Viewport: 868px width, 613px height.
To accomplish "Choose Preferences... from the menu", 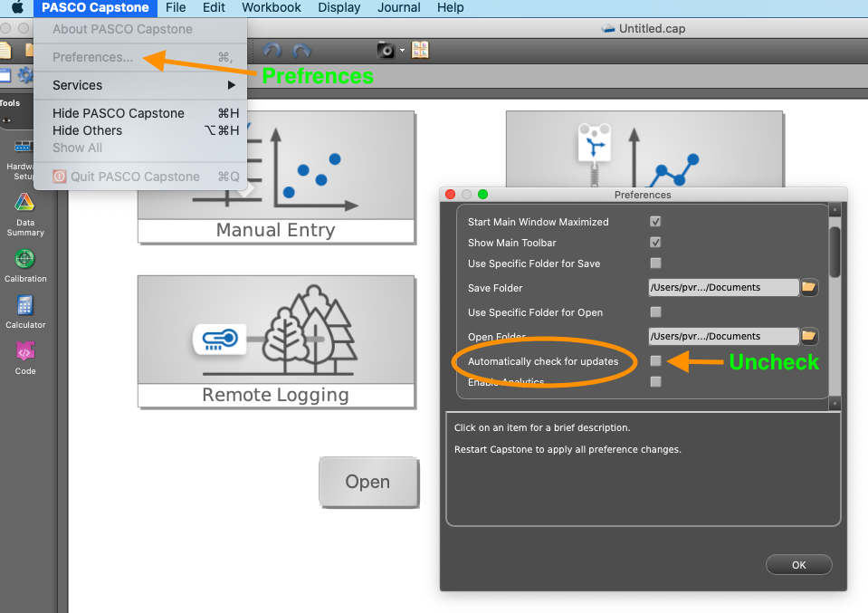I will pos(140,57).
